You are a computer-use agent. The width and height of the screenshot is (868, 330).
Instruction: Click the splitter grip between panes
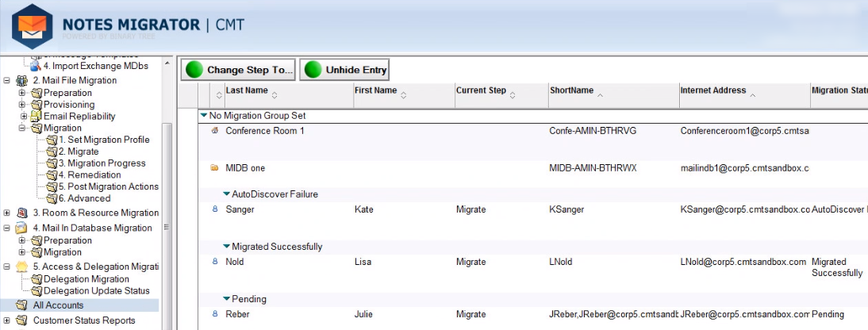click(167, 227)
